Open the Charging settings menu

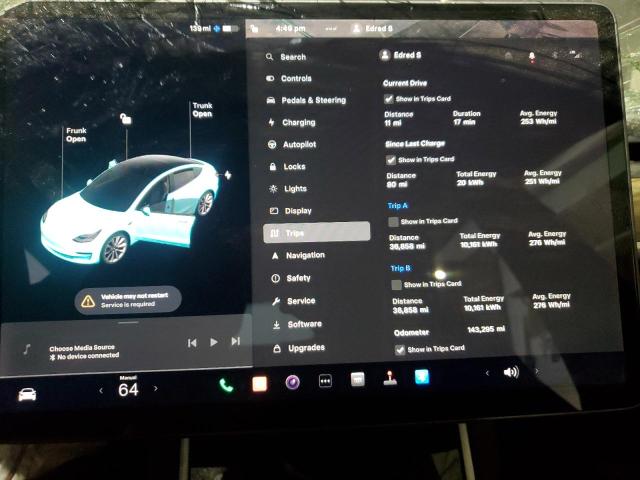coord(291,122)
